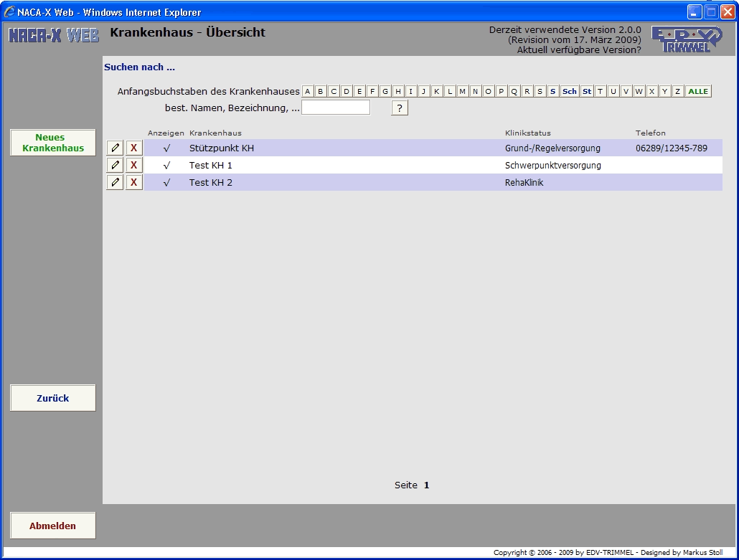Click 'Grund-/Regelversorgung' status cell
This screenshot has width=739, height=560.
click(x=553, y=148)
